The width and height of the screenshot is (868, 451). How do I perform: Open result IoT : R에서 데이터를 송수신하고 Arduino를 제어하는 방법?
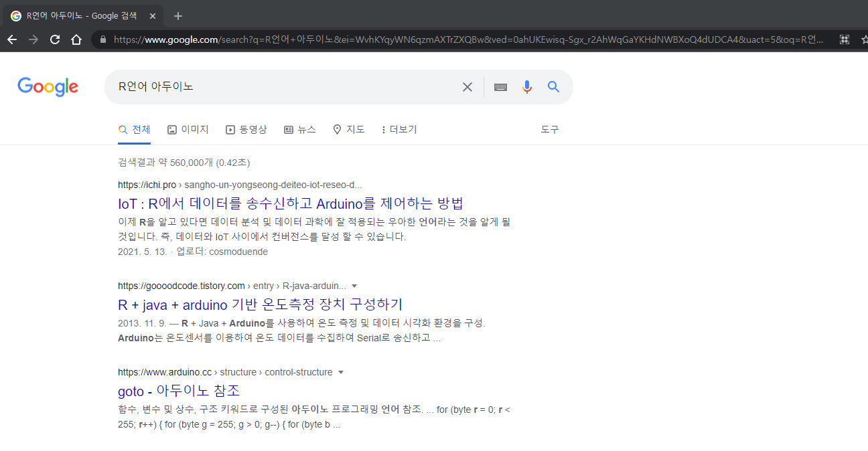[291, 203]
